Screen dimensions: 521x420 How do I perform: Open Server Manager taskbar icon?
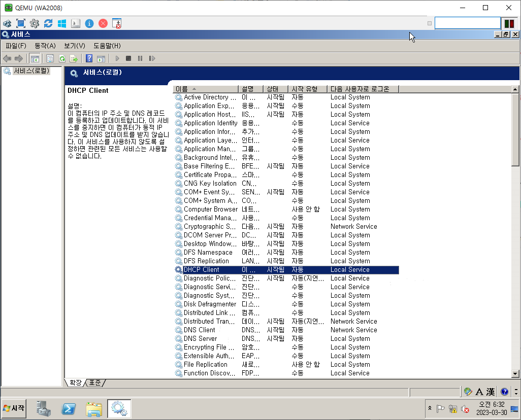[44, 409]
